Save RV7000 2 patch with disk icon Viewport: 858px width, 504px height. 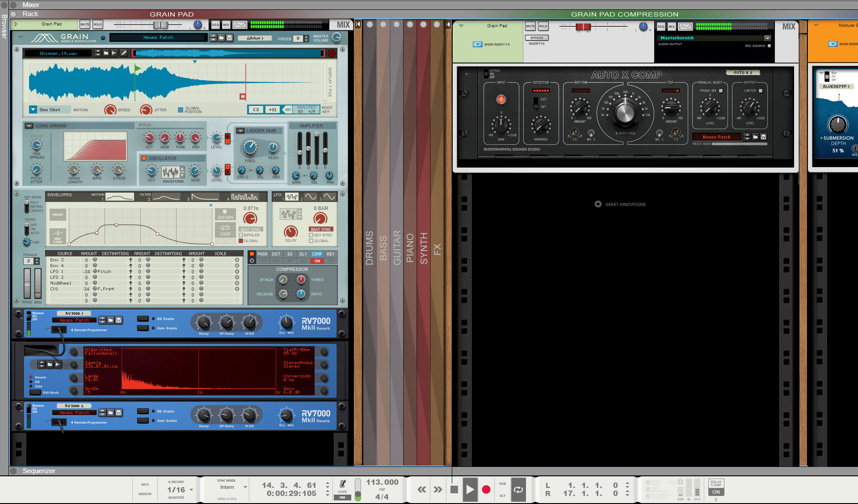(x=118, y=412)
